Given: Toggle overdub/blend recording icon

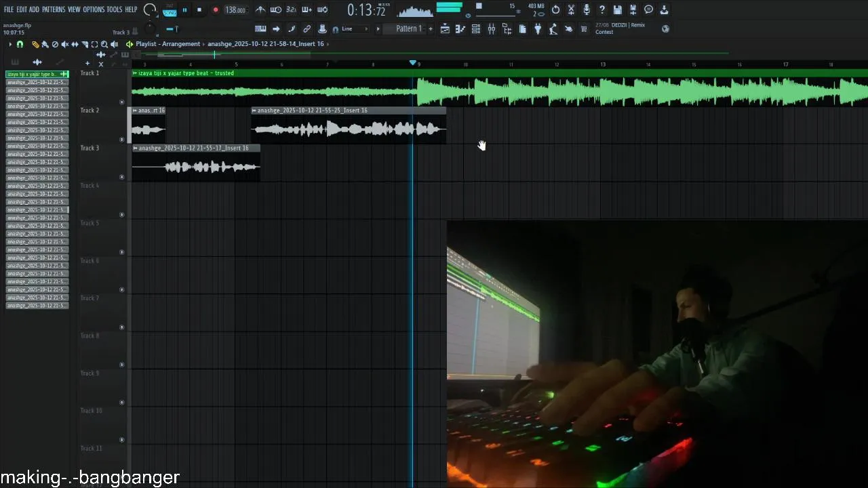Looking at the screenshot, I should click(x=307, y=9).
